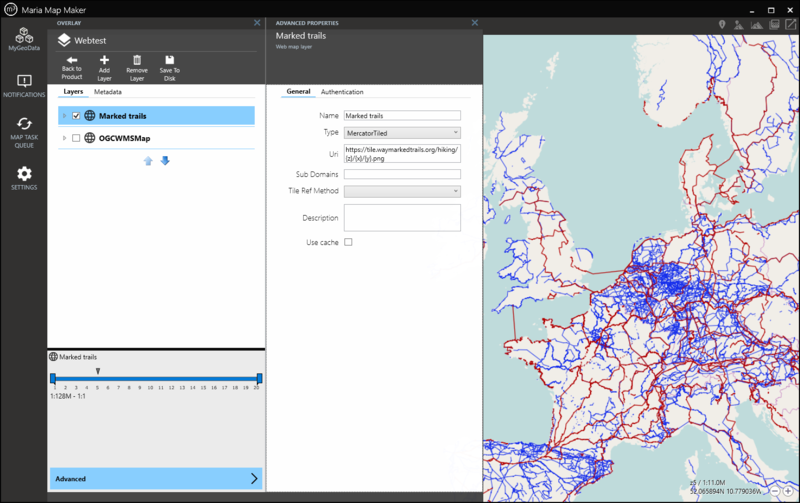800x503 pixels.
Task: Select the Marked trails layer row
Action: tap(156, 116)
